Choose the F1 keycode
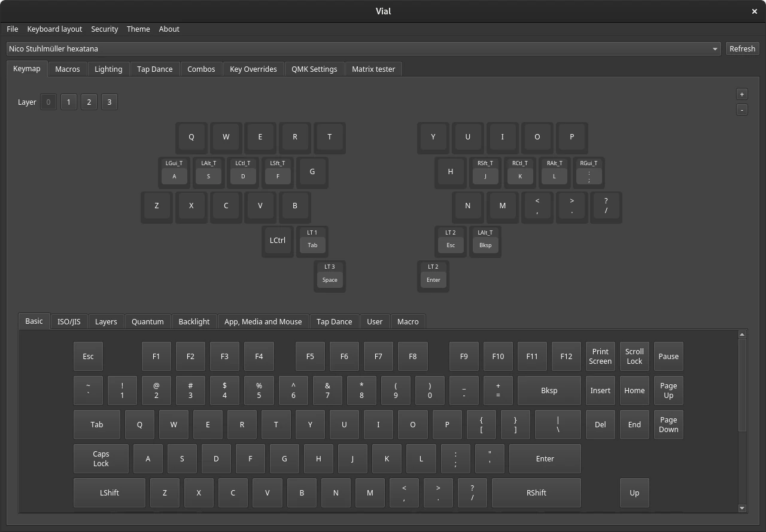The width and height of the screenshot is (766, 532). [156, 357]
